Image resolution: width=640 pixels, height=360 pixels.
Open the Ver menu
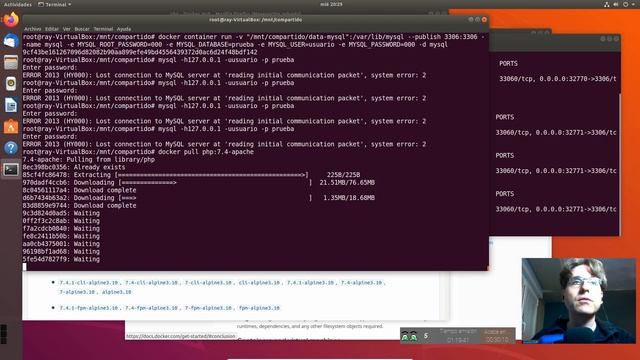tap(67, 29)
